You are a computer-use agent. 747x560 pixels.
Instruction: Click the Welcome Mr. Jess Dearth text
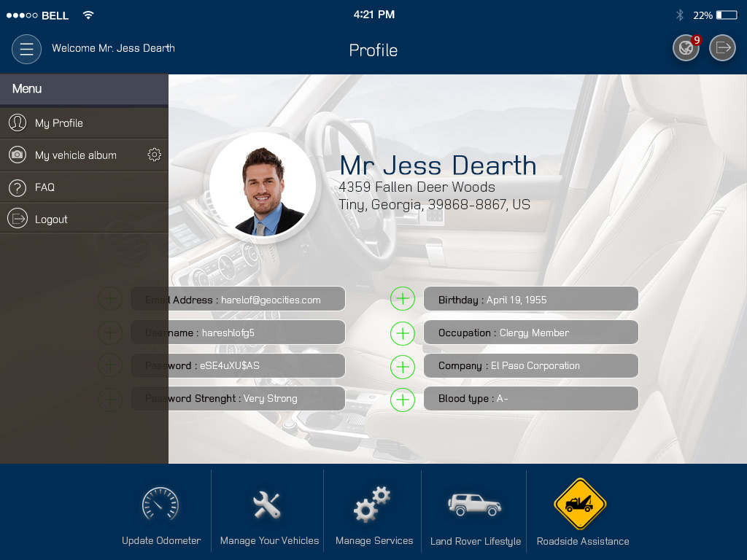pyautogui.click(x=113, y=48)
